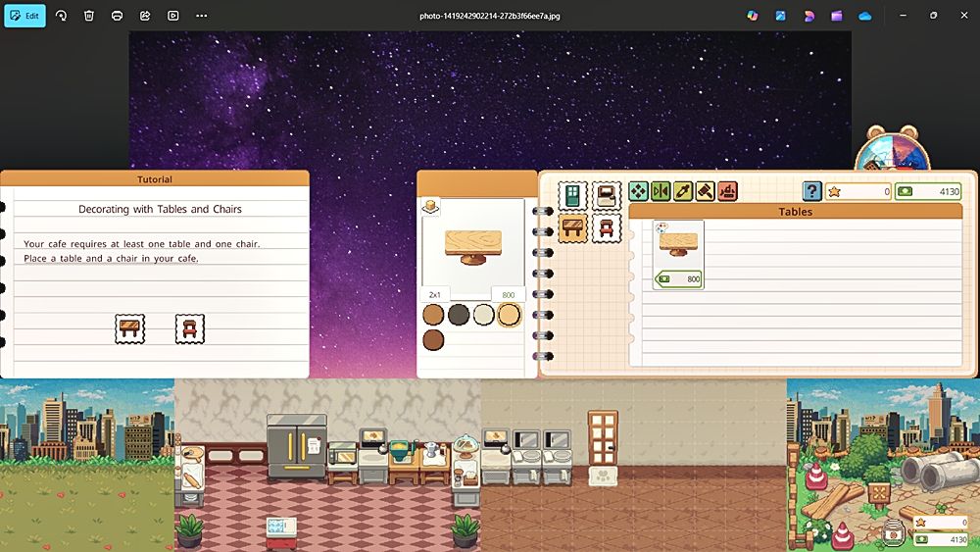The width and height of the screenshot is (980, 552).
Task: Pick the cream white color swatch
Action: pyautogui.click(x=484, y=315)
